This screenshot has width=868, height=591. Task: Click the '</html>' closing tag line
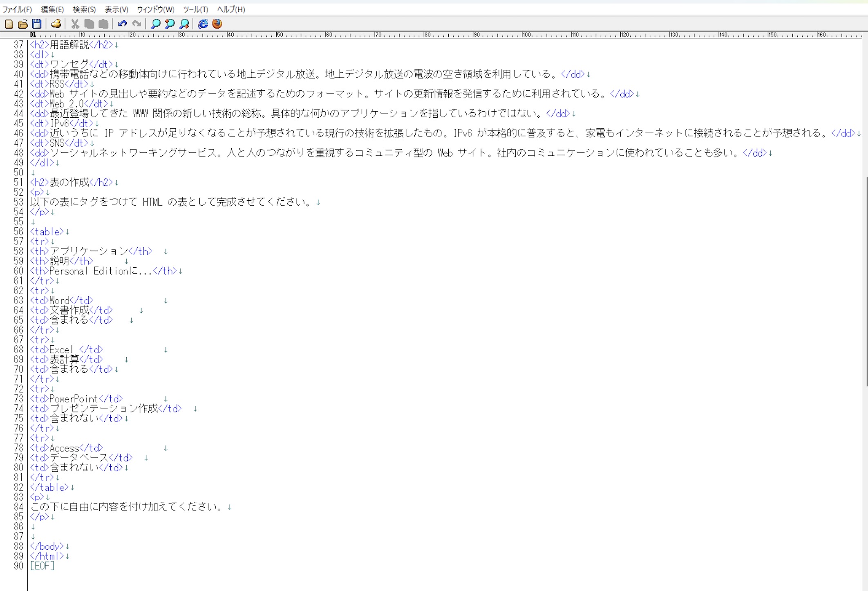coord(47,556)
